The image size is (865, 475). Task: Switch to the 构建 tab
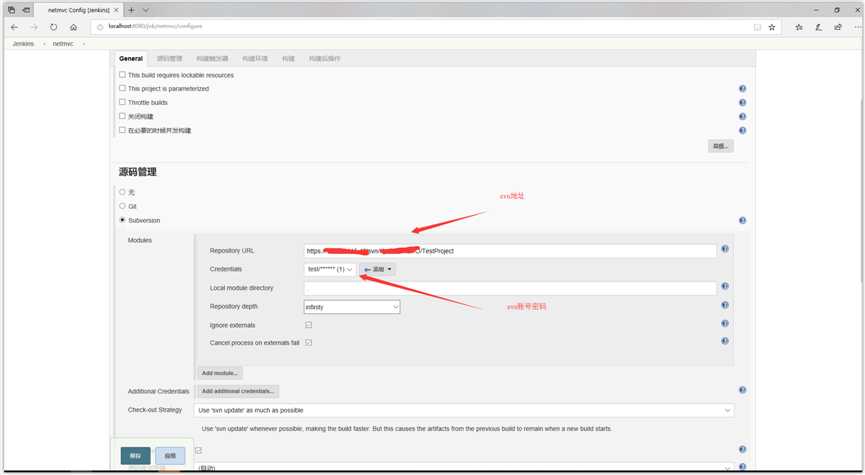[x=288, y=58]
